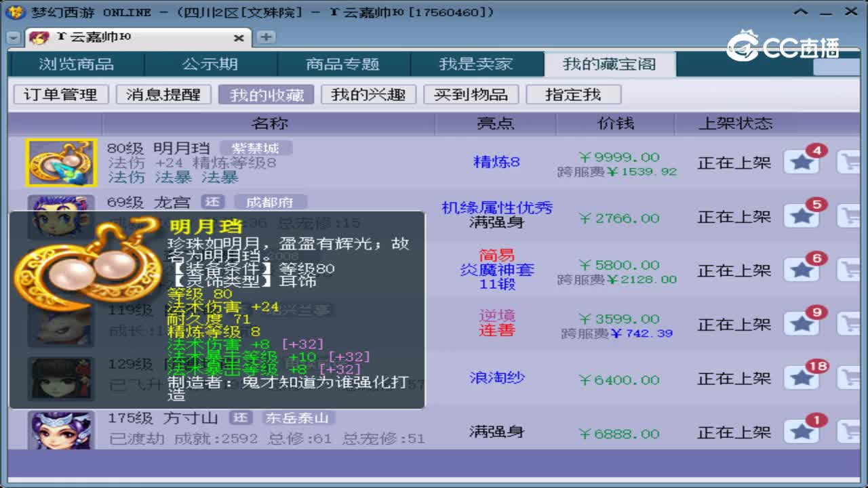Click the ¥9999.00 price

click(x=618, y=157)
